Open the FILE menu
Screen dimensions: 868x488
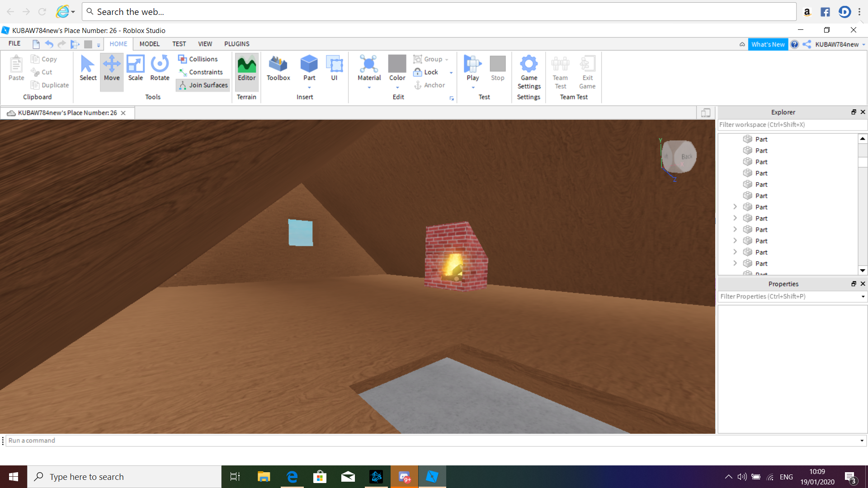pyautogui.click(x=14, y=44)
